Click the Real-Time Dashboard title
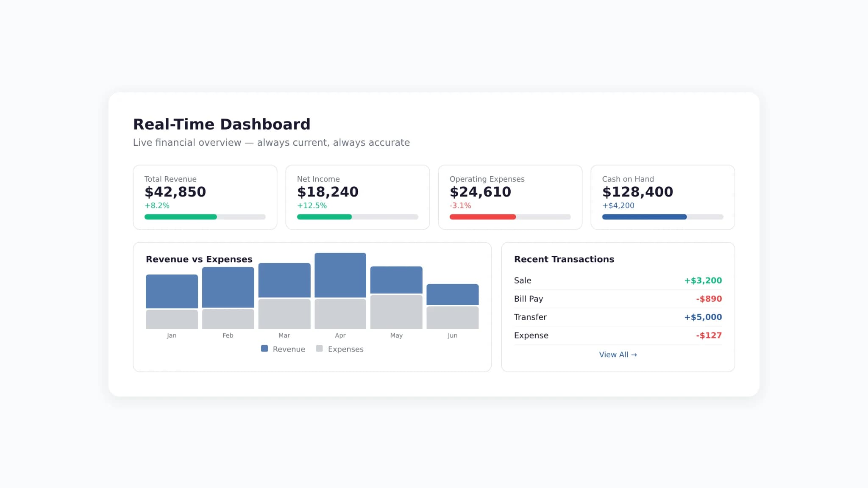Image resolution: width=868 pixels, height=488 pixels. point(222,124)
